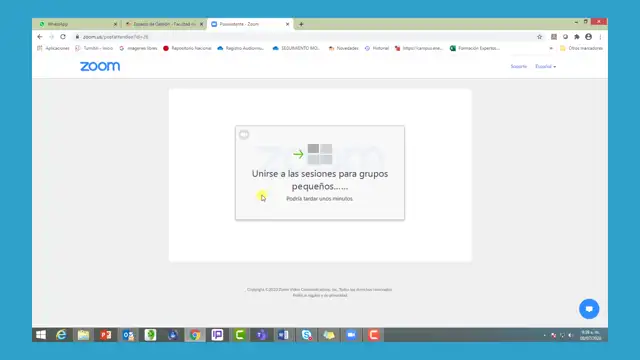This screenshot has height=360, width=640.
Task: Switch to Chrome in the taskbar
Action: [195, 335]
